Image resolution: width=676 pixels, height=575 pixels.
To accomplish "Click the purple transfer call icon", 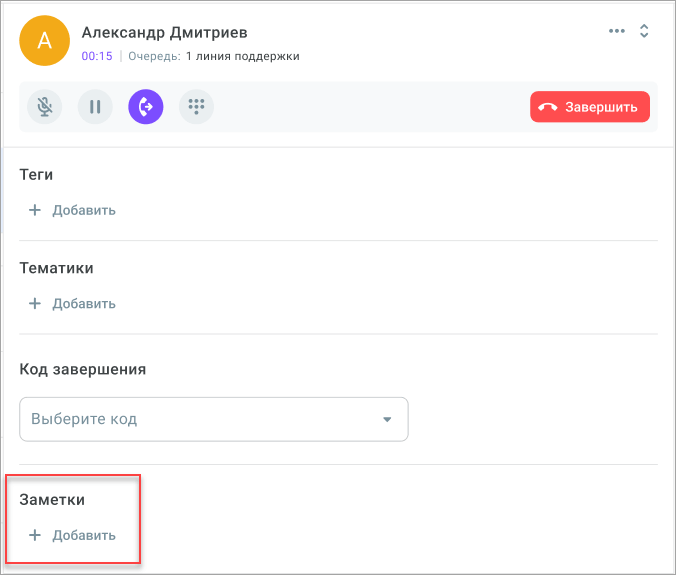I will click(146, 106).
